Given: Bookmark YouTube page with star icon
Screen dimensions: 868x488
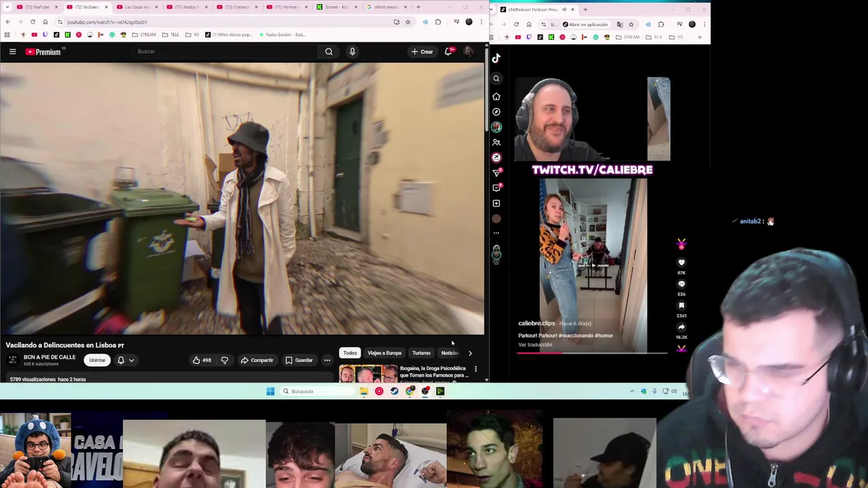Looking at the screenshot, I should point(408,22).
